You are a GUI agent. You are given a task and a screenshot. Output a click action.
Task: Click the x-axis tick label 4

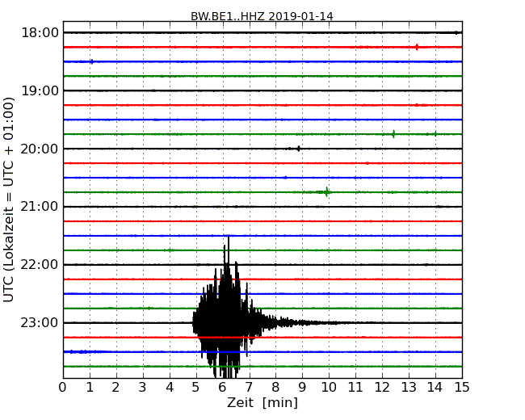point(170,387)
